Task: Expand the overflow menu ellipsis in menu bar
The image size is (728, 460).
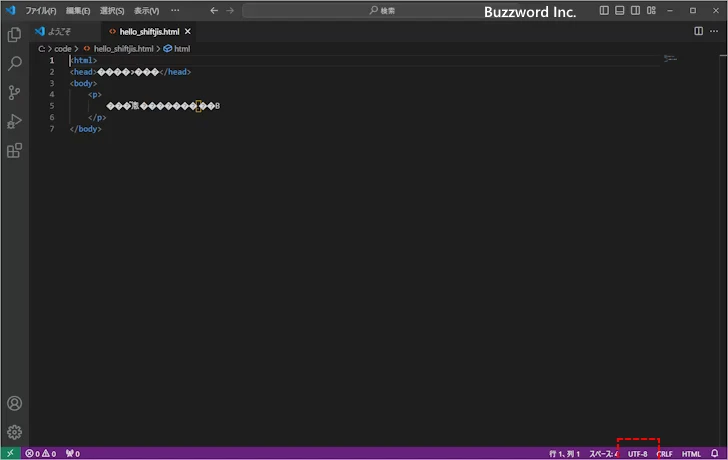Action: click(x=175, y=10)
